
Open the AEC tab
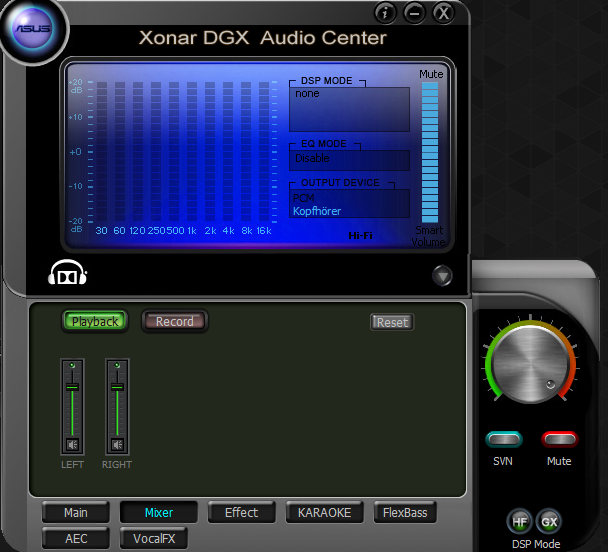tap(76, 538)
